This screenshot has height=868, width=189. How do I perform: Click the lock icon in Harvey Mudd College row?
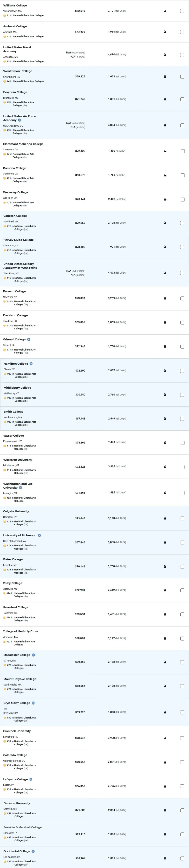(165, 247)
